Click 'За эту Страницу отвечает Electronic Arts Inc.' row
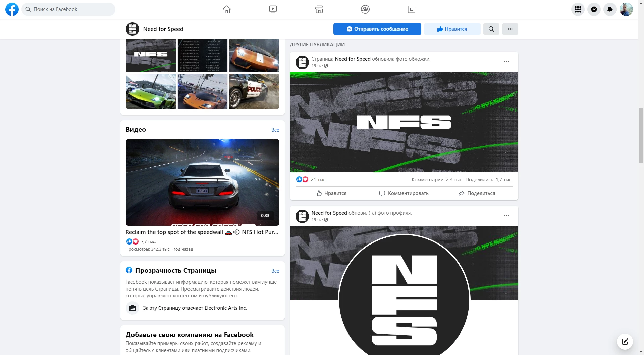644x355 pixels. point(203,308)
